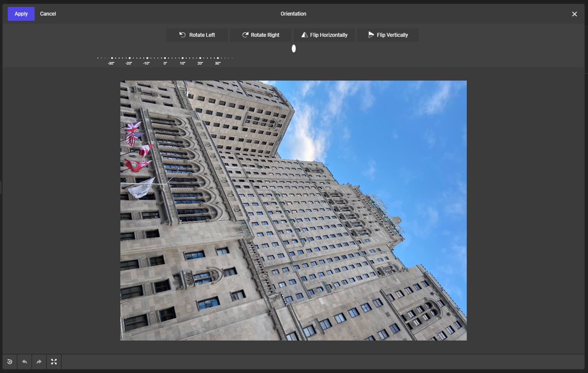
Task: Click the white rotation slider handle
Action: pos(294,49)
